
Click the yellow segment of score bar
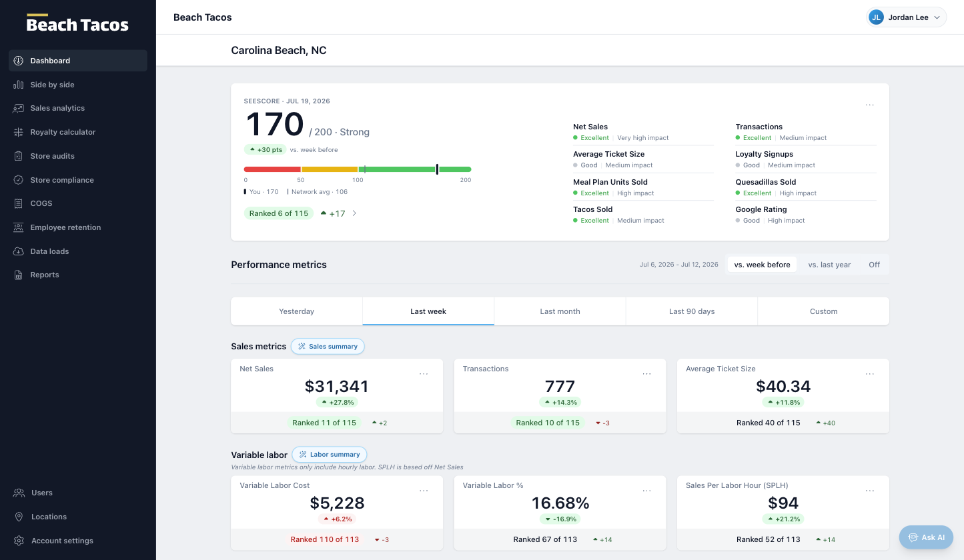pos(330,169)
